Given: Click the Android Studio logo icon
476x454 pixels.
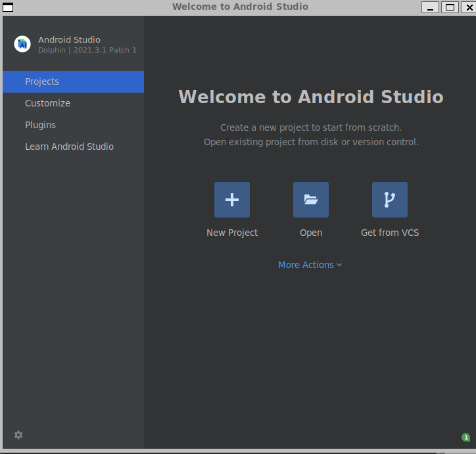Looking at the screenshot, I should pyautogui.click(x=22, y=44).
